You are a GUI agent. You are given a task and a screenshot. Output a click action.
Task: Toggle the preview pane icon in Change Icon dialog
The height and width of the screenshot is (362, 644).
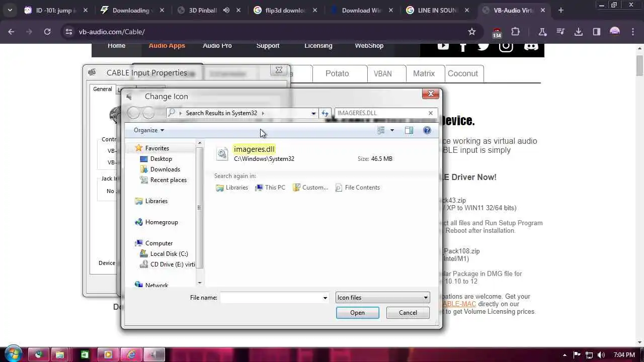point(409,130)
